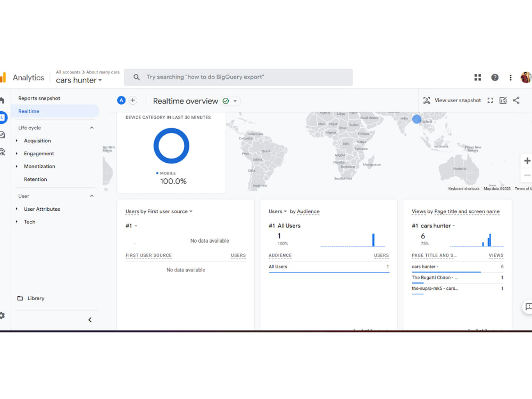Screen dimensions: 532x399
Task: Enter fullscreen with the expand icon
Action: [490, 101]
